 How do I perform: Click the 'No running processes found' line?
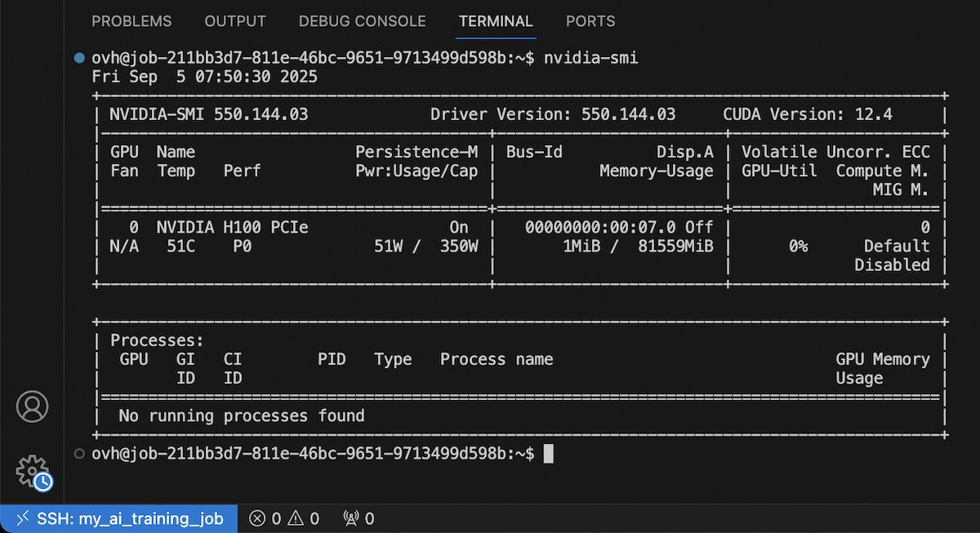(x=242, y=416)
